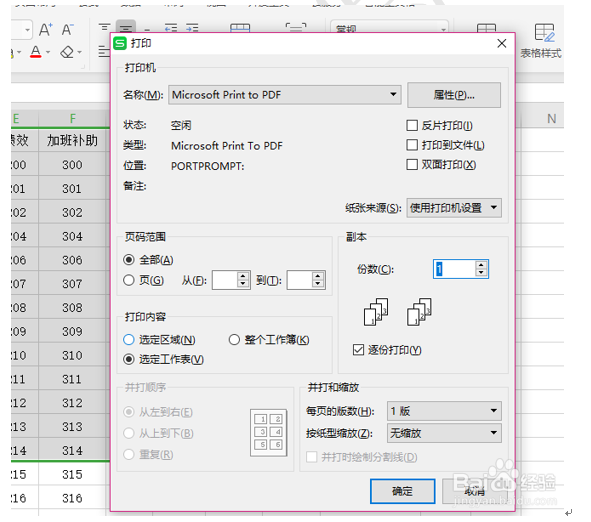Select the selected area radio button
591x522 pixels.
(x=129, y=340)
